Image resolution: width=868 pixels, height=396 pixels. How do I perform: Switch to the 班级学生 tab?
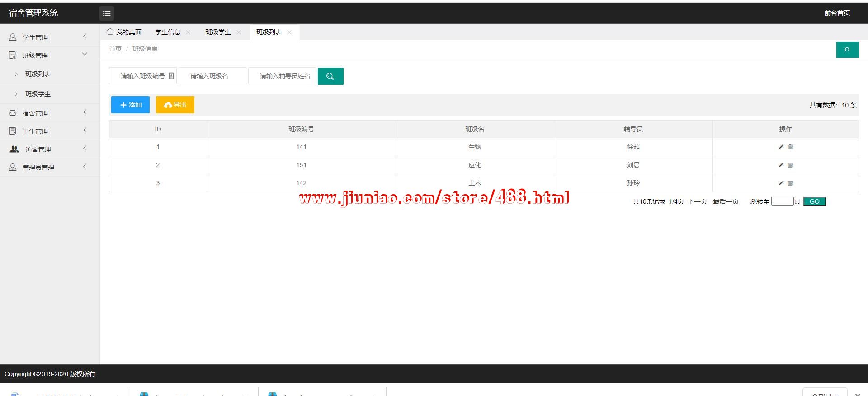coord(218,32)
